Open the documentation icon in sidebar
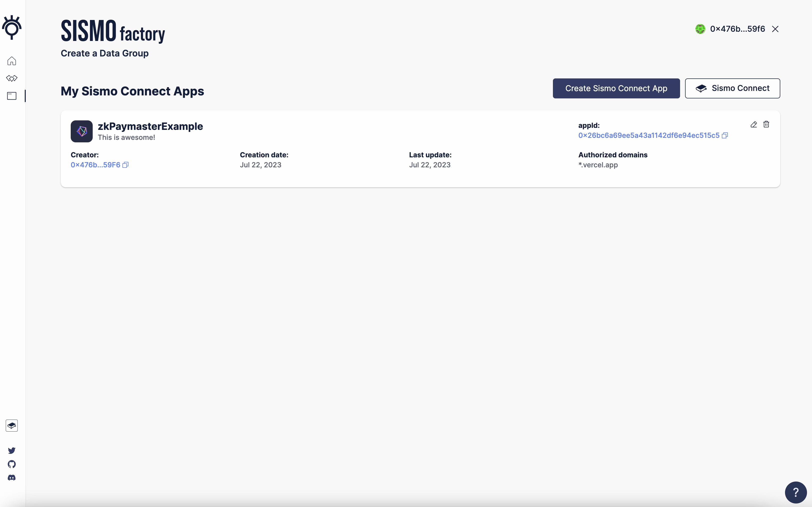 (12, 426)
